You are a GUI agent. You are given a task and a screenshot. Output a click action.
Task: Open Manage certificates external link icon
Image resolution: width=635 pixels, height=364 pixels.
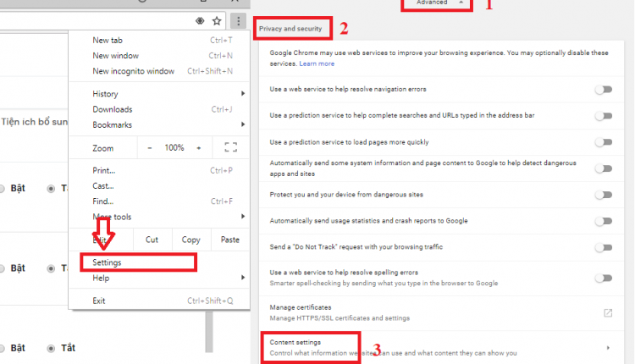[x=608, y=312]
